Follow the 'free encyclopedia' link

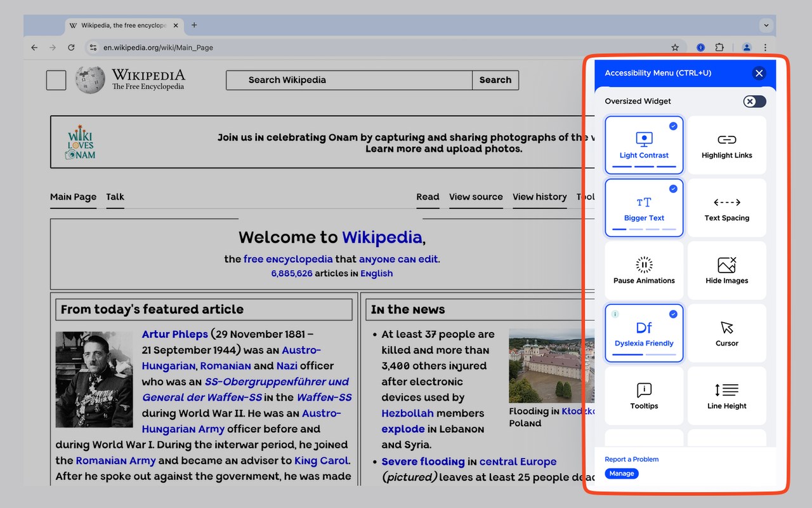click(x=288, y=259)
